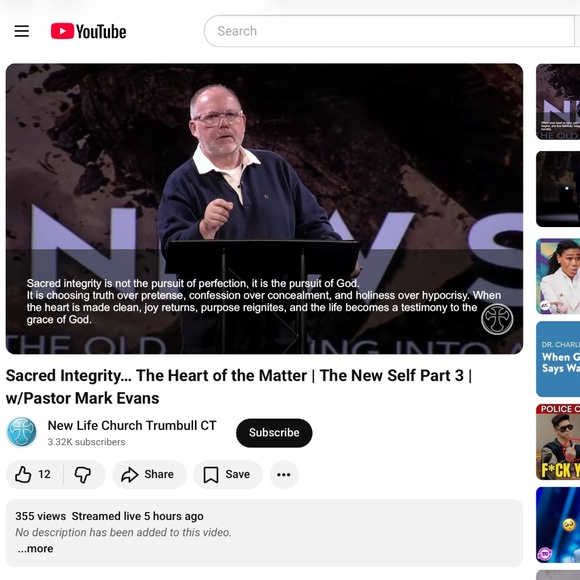Open the hamburger guide menu
580x580 pixels.
point(21,31)
